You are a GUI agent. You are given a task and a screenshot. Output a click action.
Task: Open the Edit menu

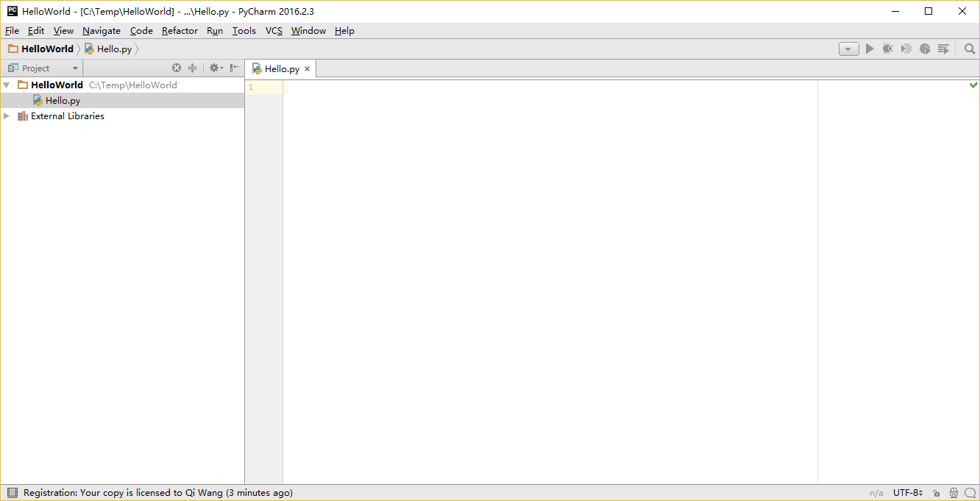(x=36, y=30)
